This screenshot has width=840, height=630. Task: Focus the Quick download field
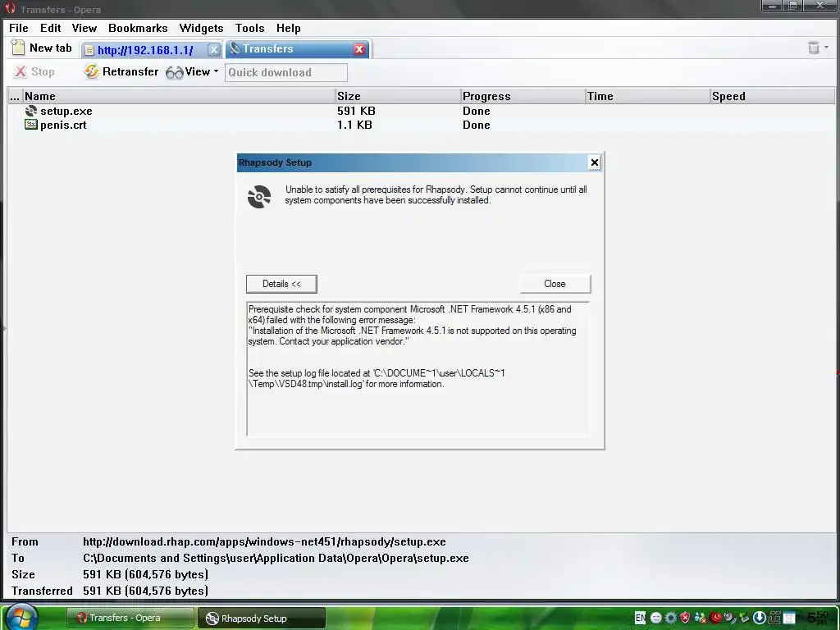(x=286, y=72)
